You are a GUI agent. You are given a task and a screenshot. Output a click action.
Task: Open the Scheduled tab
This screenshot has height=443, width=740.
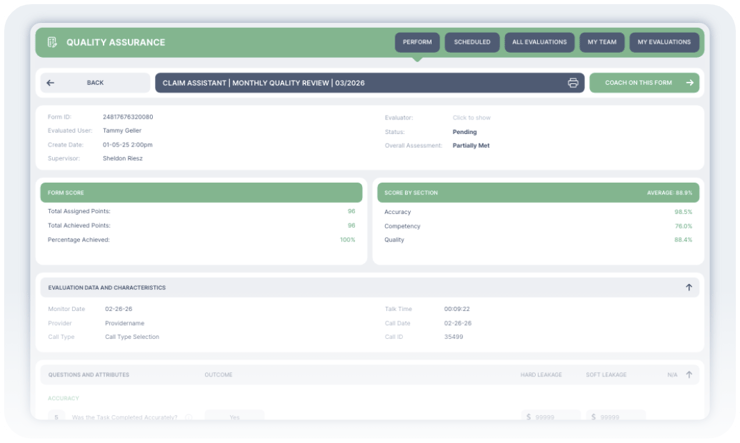tap(472, 42)
